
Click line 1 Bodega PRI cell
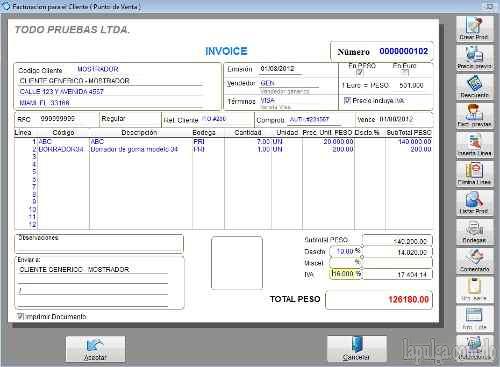(x=208, y=142)
